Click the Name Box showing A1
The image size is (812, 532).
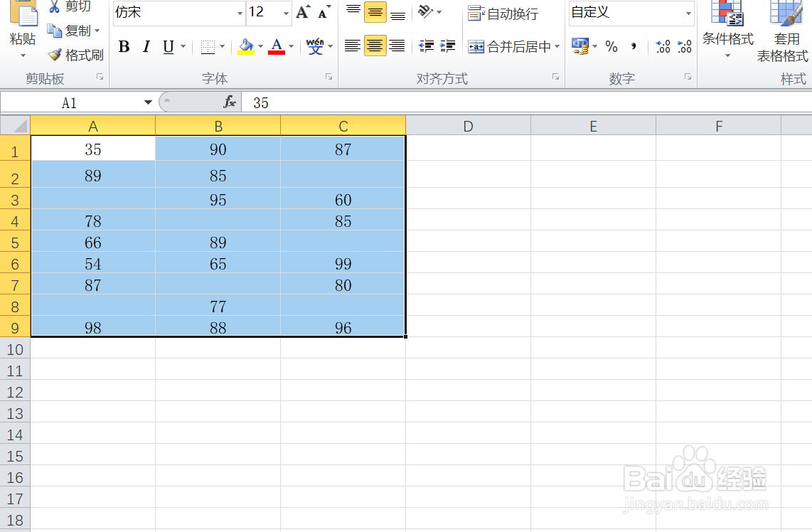[70, 102]
